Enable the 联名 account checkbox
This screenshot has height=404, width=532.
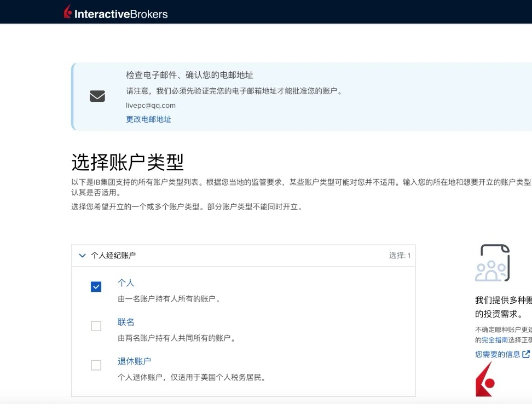click(96, 326)
